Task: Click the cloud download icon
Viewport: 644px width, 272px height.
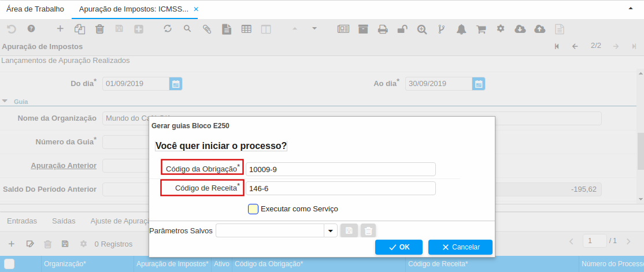Action: coord(520,29)
